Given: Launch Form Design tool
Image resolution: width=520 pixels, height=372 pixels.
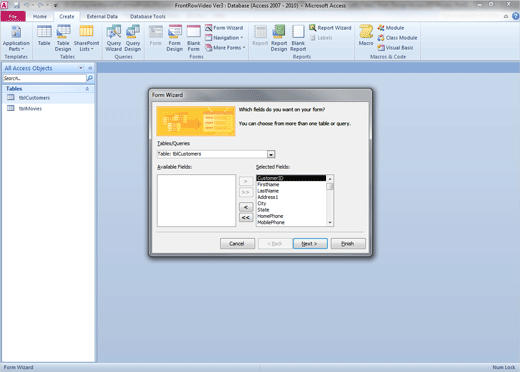Looking at the screenshot, I should click(175, 38).
